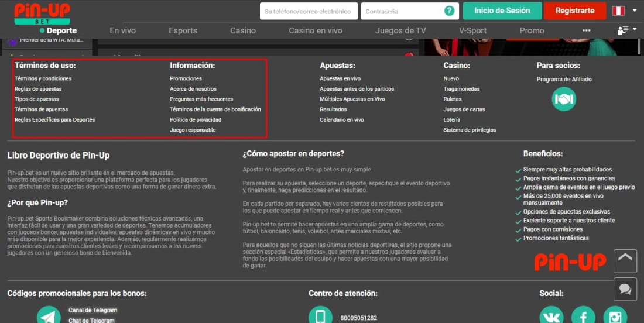The image size is (644, 323).
Task: Open Términos y condiciones link
Action: 43,78
